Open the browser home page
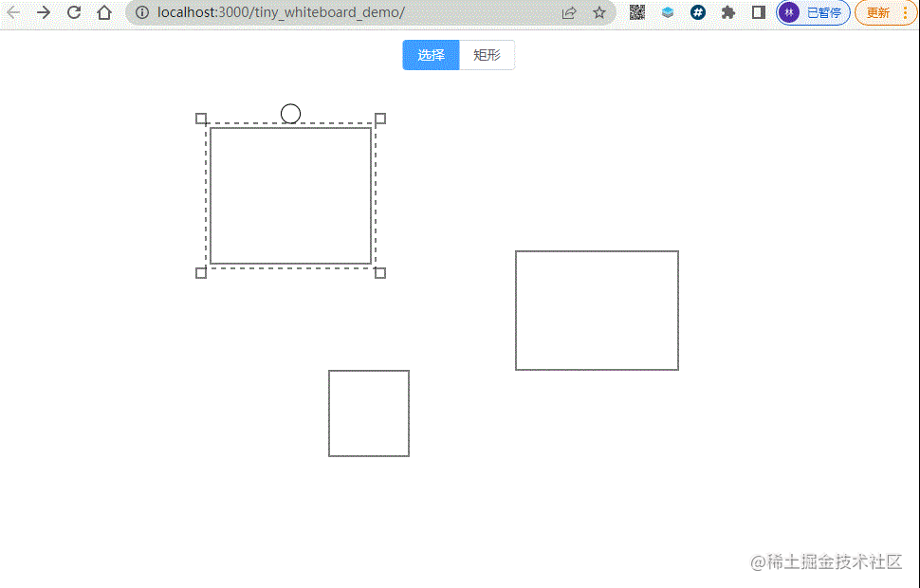The image size is (920, 588). [104, 12]
